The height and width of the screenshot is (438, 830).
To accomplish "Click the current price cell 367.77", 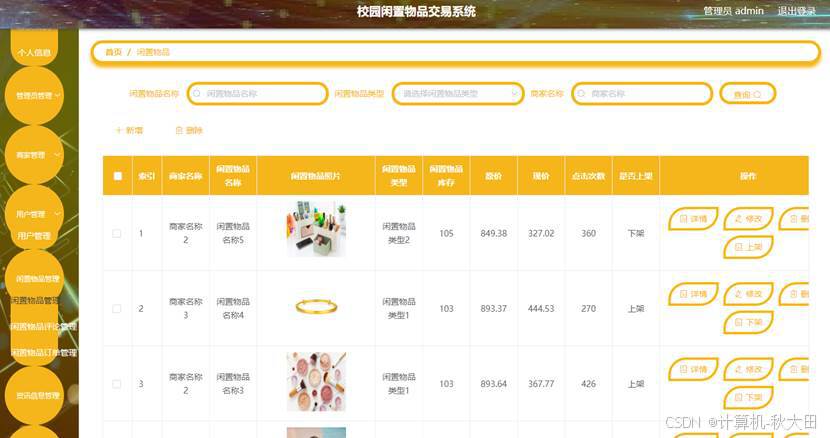I will pos(541,384).
